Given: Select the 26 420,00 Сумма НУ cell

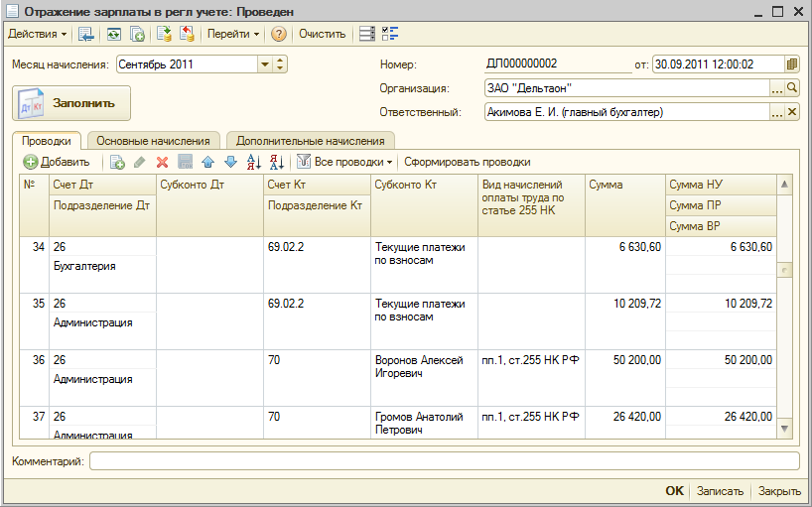Looking at the screenshot, I should 721,417.
